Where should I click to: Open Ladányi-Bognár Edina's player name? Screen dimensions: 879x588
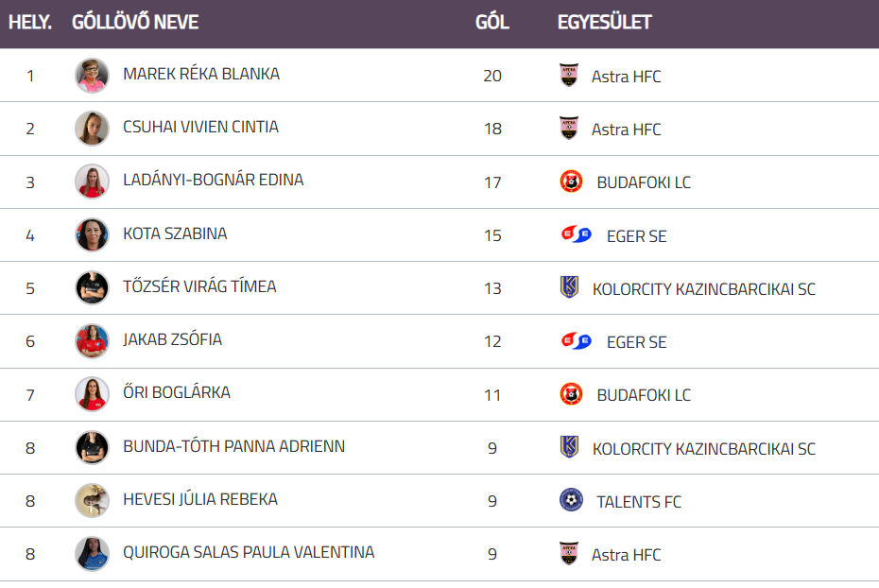[213, 180]
